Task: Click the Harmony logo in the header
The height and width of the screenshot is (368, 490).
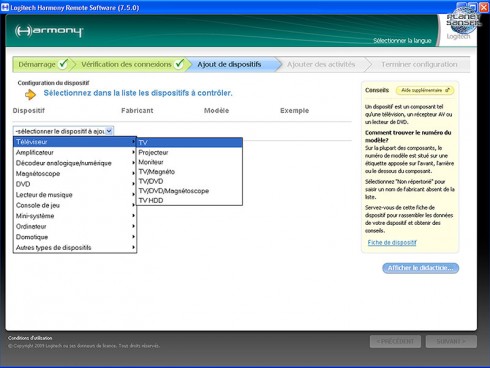Action: [x=49, y=31]
